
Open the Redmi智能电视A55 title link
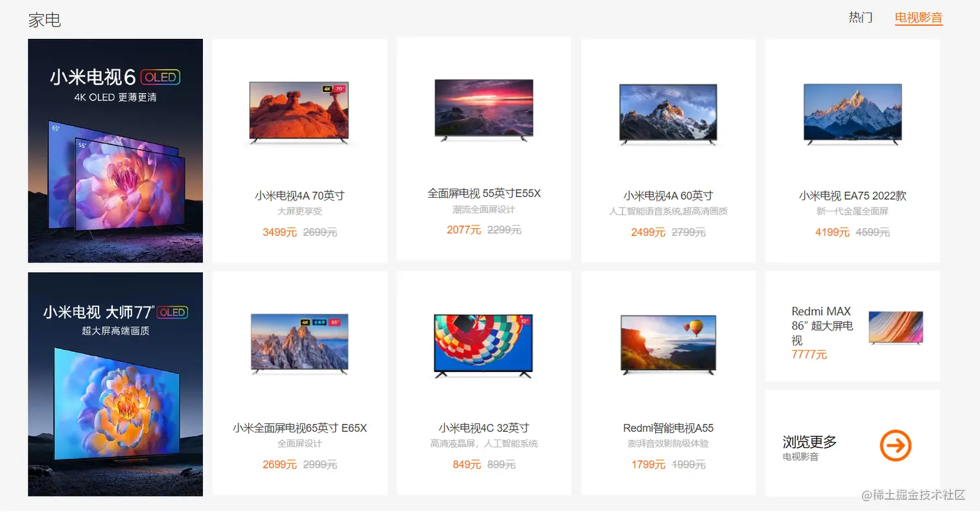pyautogui.click(x=668, y=428)
